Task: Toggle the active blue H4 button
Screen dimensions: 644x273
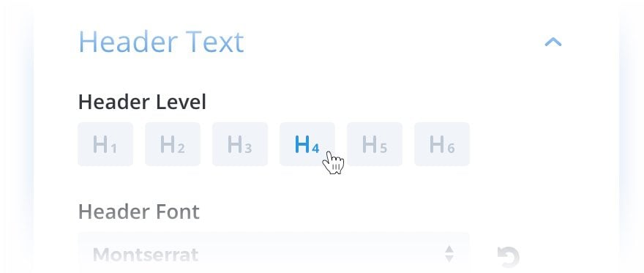Action: [307, 144]
